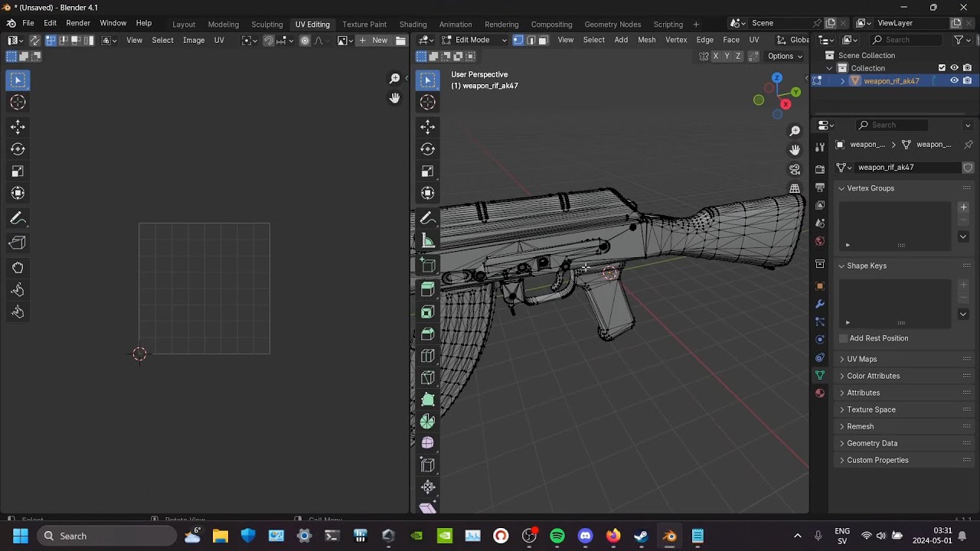Viewport: 980px width, 551px height.
Task: Click the zoom icon in 3D viewport
Action: coord(795,132)
